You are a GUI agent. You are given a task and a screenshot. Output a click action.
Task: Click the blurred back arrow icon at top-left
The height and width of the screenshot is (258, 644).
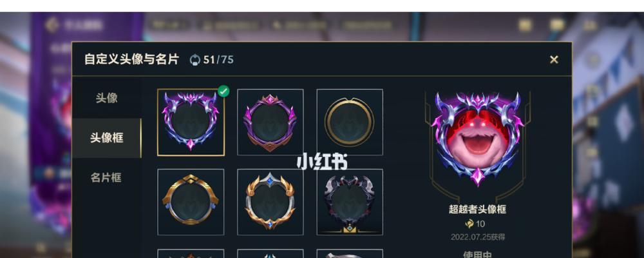pyautogui.click(x=52, y=25)
